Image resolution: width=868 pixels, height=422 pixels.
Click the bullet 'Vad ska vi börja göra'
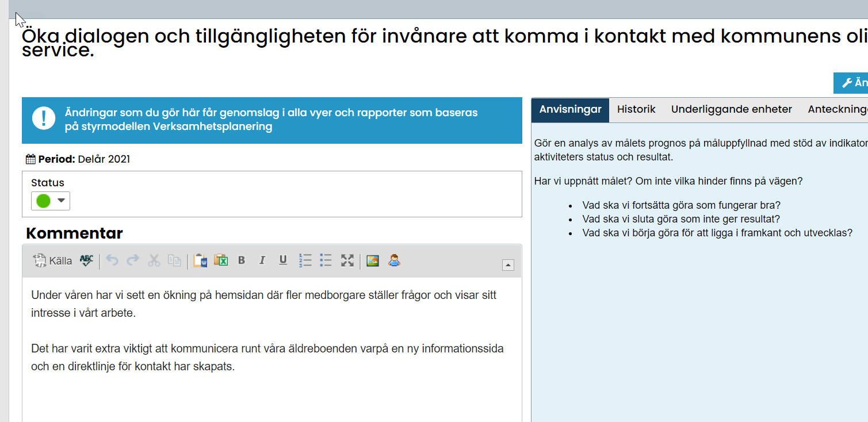pos(717,233)
